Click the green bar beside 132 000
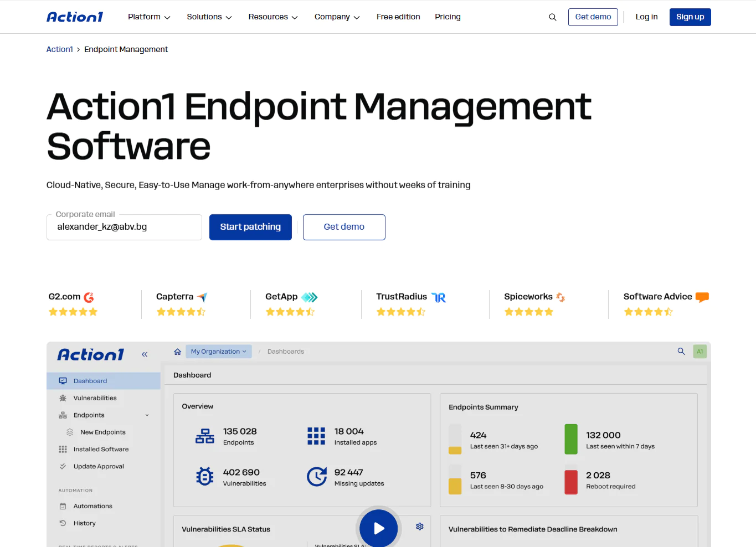Image resolution: width=756 pixels, height=547 pixels. click(571, 439)
